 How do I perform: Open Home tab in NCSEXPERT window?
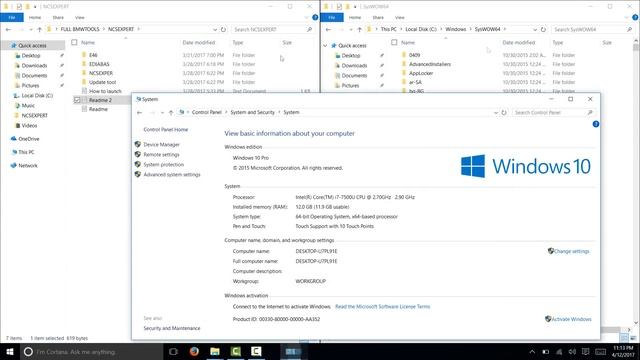[x=35, y=18]
